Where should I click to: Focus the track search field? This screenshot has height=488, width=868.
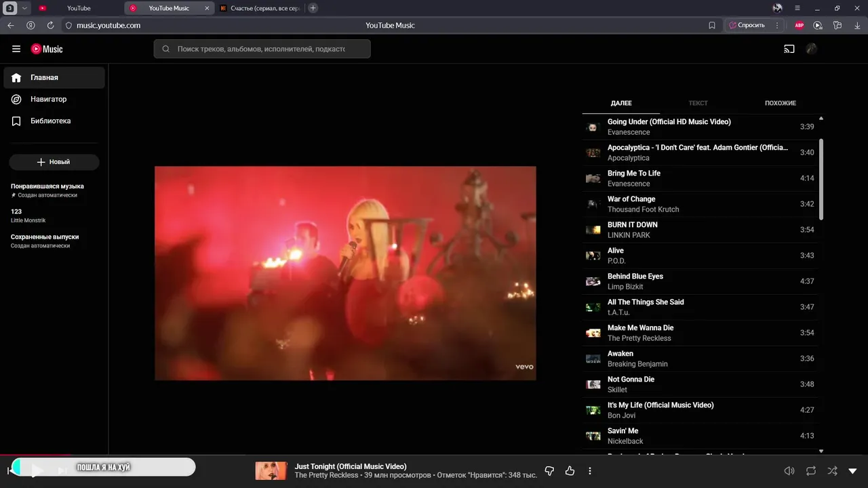tap(262, 49)
